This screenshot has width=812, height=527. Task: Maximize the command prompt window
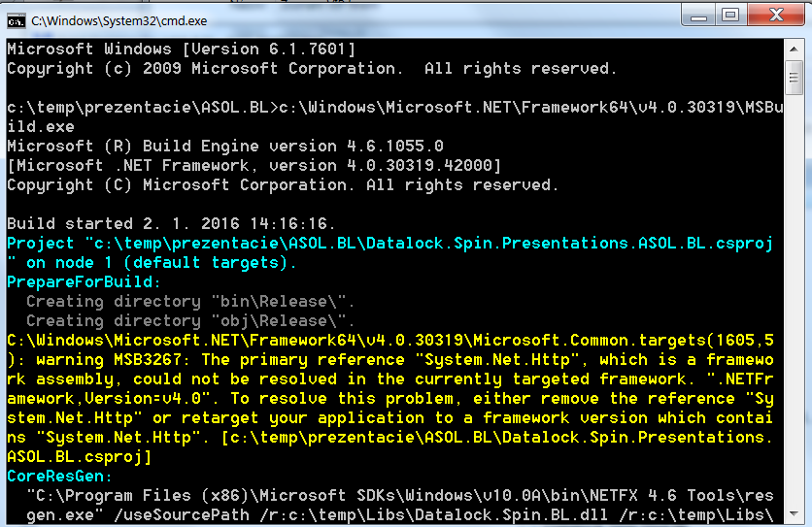730,15
